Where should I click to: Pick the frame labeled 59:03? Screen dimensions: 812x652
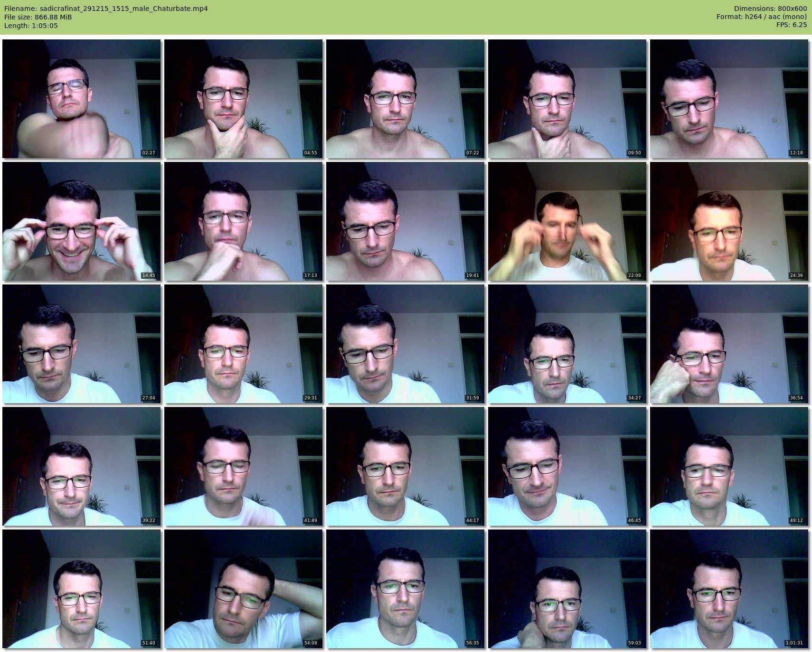click(567, 589)
